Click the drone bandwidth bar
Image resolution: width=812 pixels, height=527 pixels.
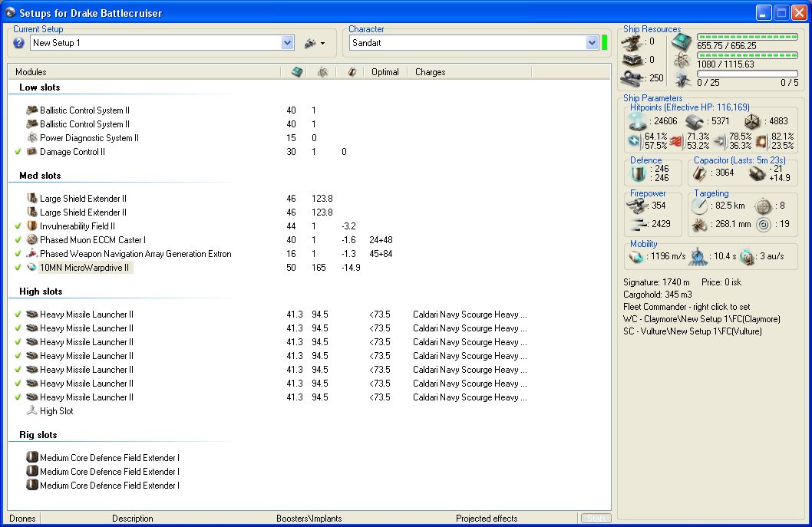(x=748, y=74)
